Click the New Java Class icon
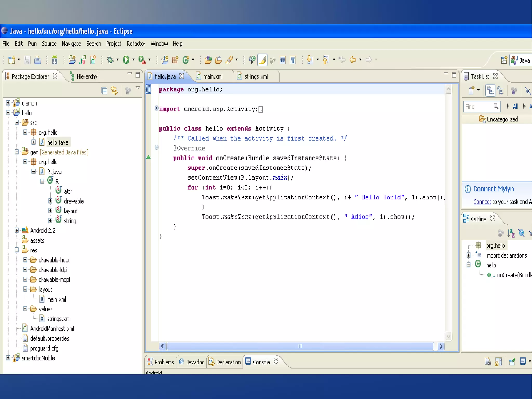532x399 pixels. click(x=186, y=60)
